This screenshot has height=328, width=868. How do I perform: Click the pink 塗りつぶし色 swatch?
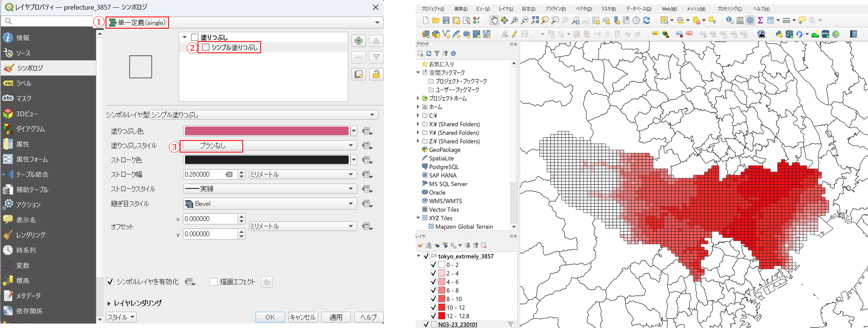coord(266,131)
